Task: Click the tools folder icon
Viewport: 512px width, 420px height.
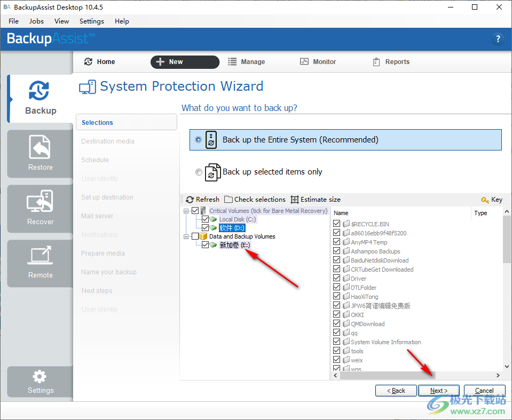Action: (346, 351)
